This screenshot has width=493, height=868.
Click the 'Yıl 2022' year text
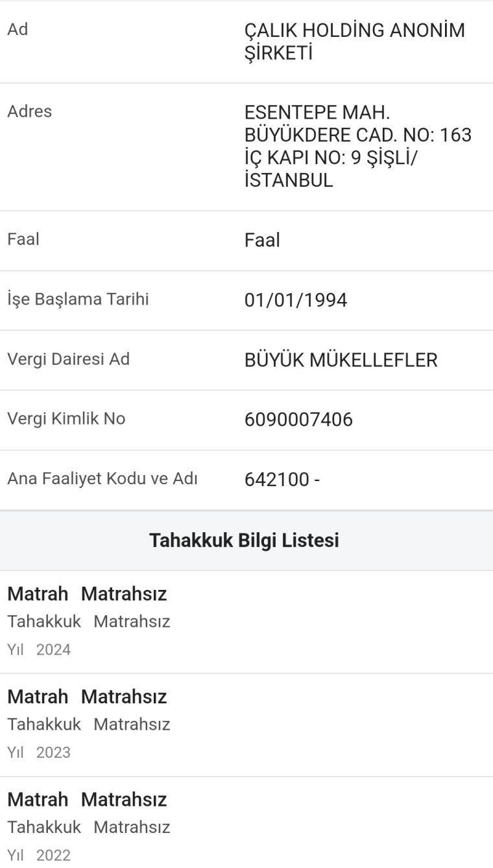pos(39,856)
